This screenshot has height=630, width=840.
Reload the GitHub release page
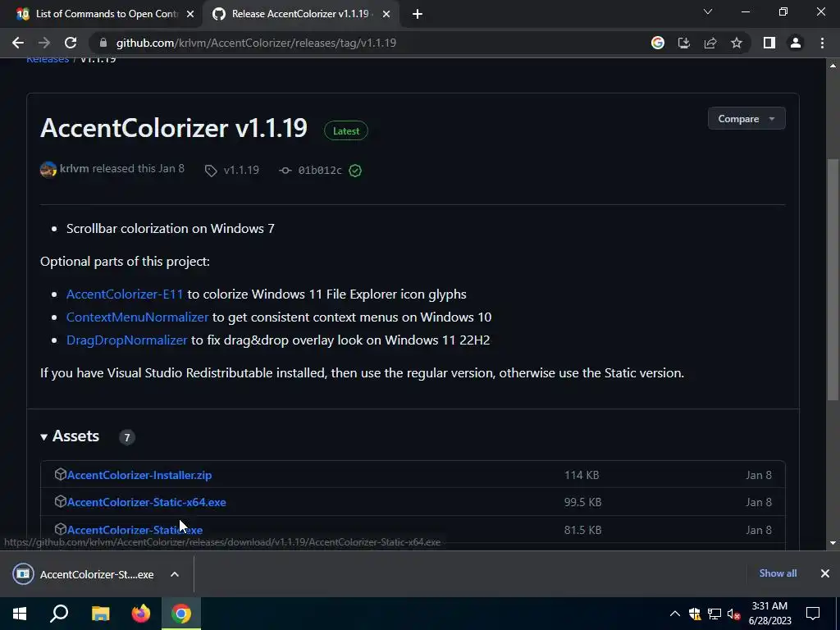(x=71, y=43)
